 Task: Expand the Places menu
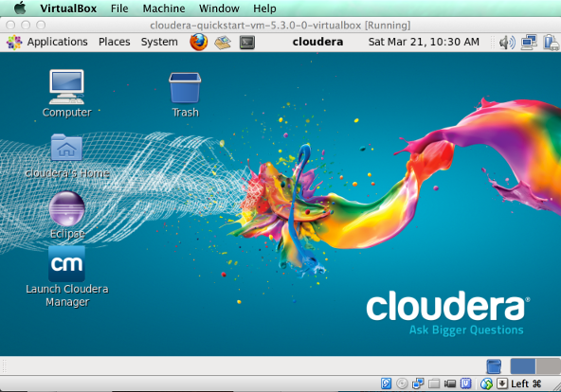(x=114, y=42)
